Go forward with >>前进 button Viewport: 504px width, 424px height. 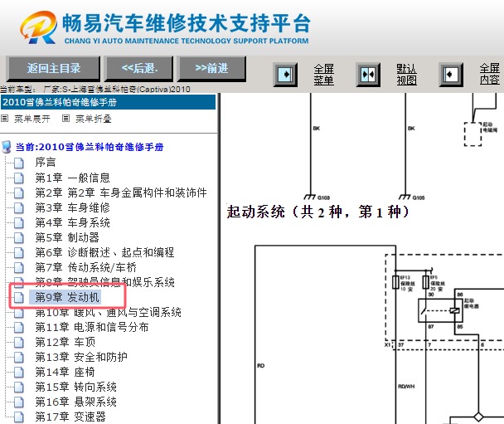pos(211,69)
